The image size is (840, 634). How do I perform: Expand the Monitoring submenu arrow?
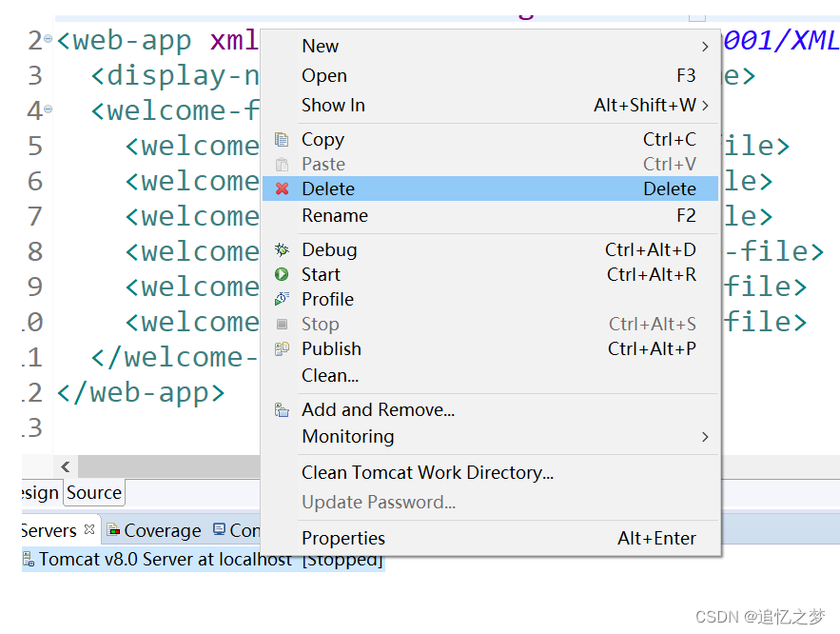705,437
